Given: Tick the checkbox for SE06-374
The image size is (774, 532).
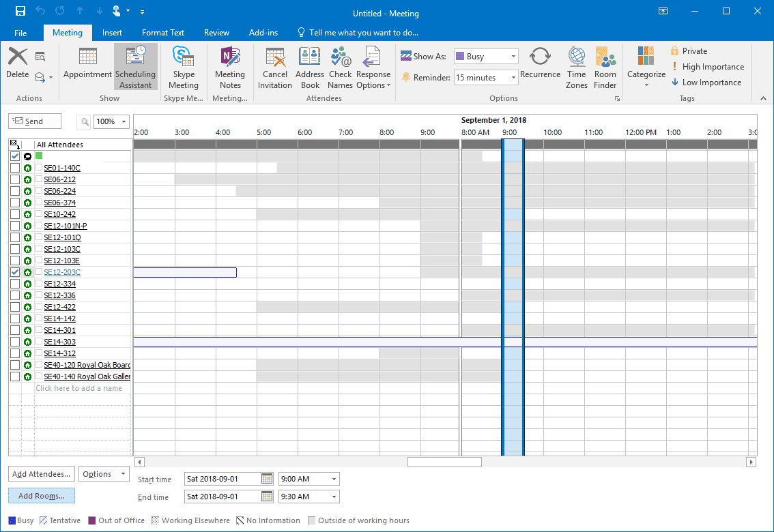Looking at the screenshot, I should tap(15, 203).
